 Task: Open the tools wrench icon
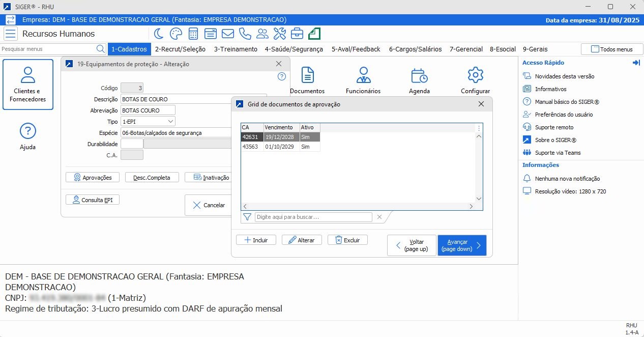280,34
